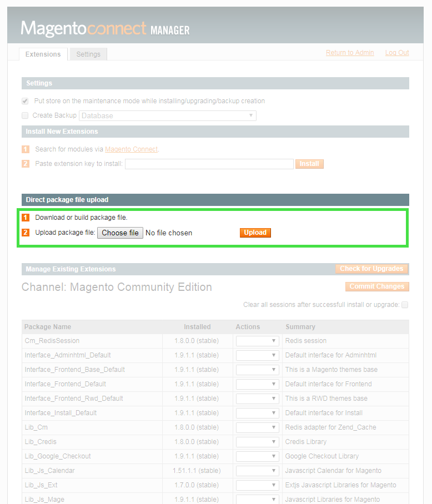
Task: Select the Extensions tab
Action: pos(43,54)
